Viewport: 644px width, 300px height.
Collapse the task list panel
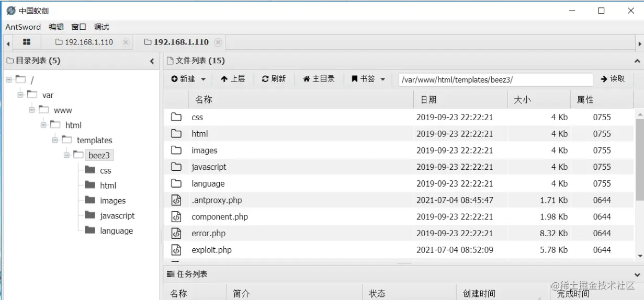[x=637, y=274]
